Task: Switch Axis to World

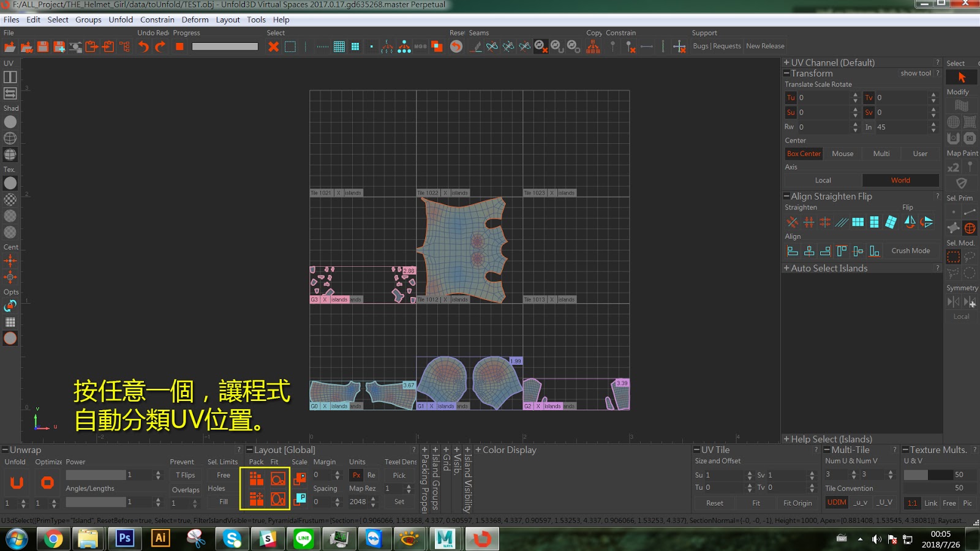Action: [900, 181]
